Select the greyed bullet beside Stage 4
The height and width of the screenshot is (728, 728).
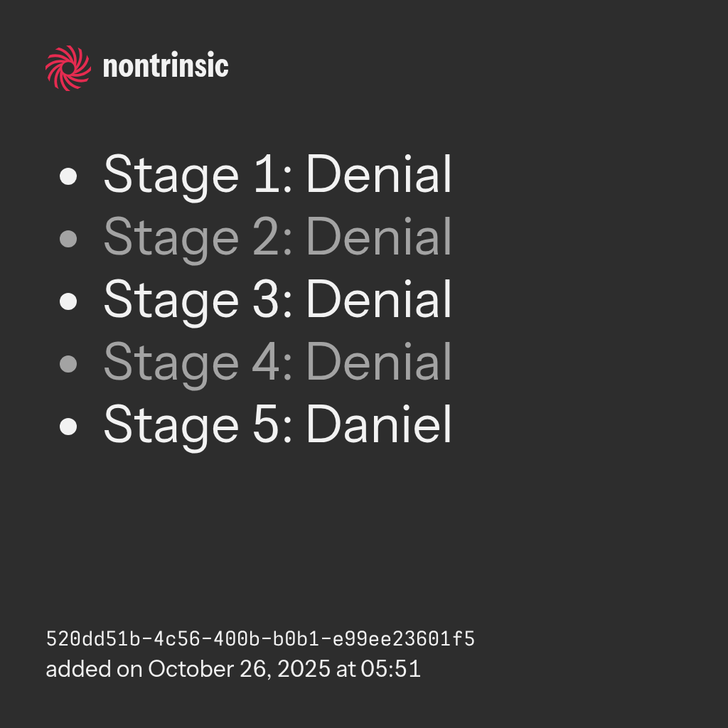68,364
